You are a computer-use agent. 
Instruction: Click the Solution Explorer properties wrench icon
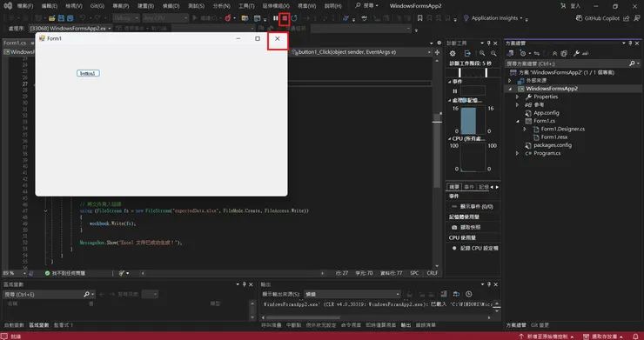coord(576,53)
